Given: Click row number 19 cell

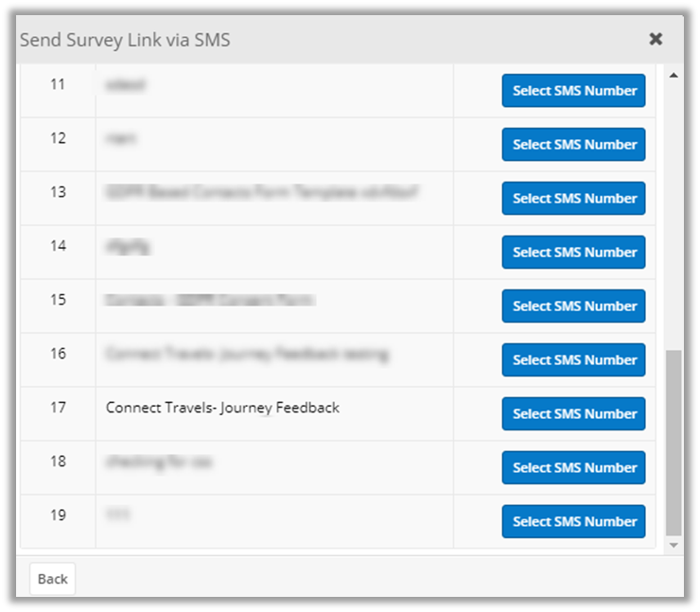Looking at the screenshot, I should click(58, 516).
